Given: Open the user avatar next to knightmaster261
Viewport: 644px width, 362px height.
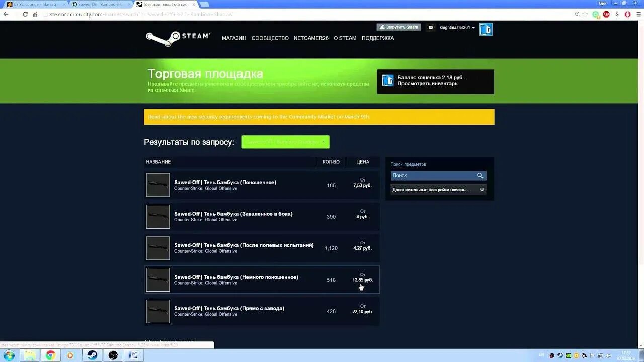Looking at the screenshot, I should click(486, 29).
